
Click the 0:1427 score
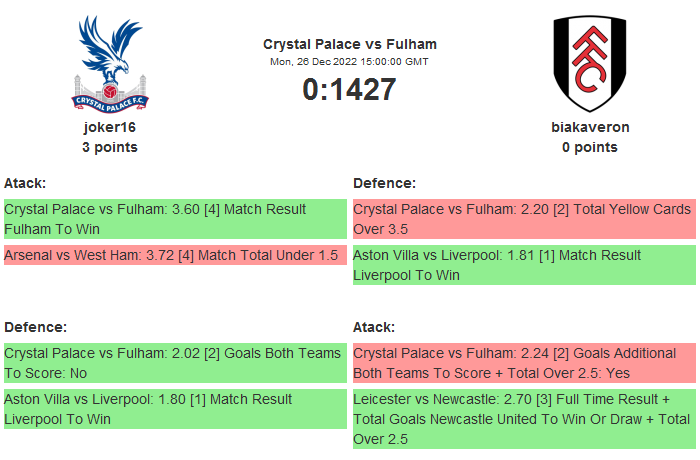349,89
